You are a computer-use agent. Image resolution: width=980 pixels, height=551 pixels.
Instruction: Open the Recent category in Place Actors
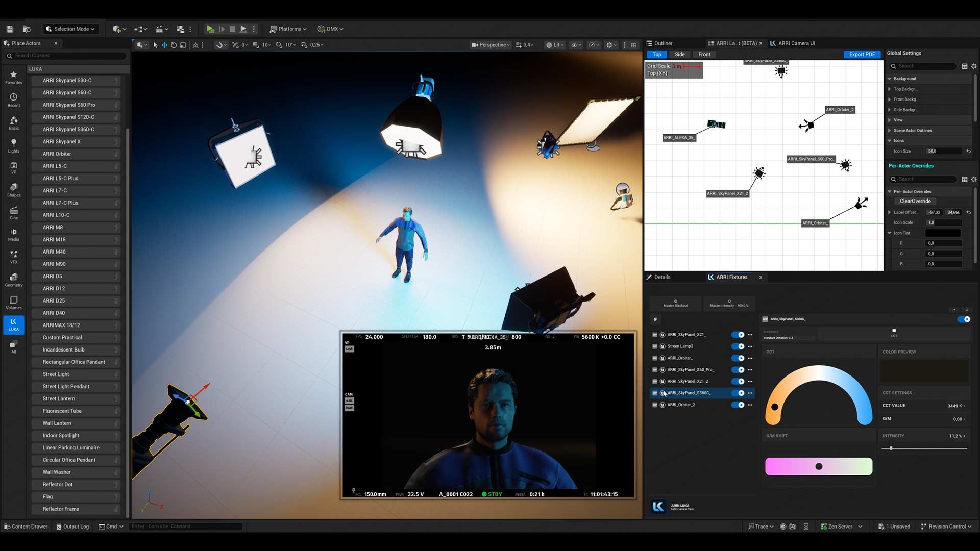[14, 100]
